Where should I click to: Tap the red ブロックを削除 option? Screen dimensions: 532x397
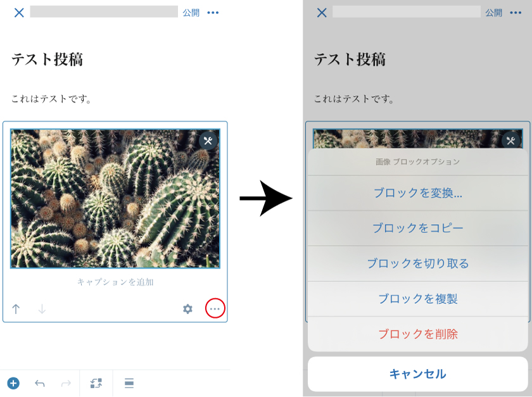(x=417, y=334)
